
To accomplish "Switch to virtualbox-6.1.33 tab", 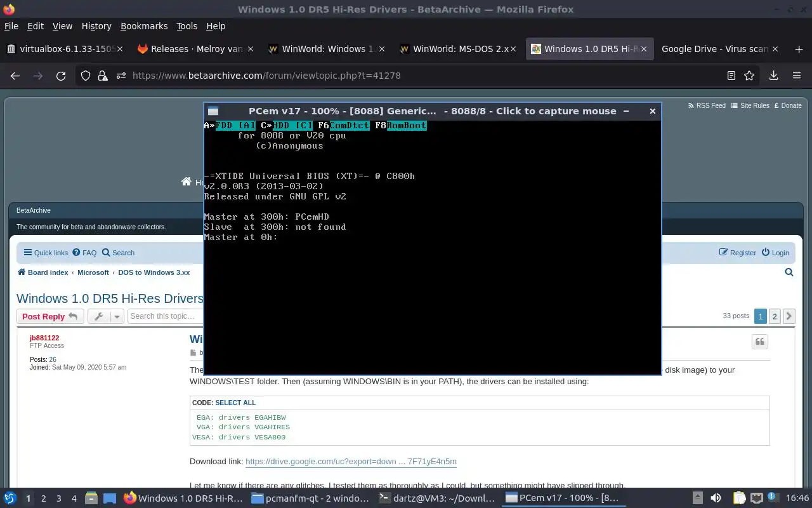I will pyautogui.click(x=63, y=49).
